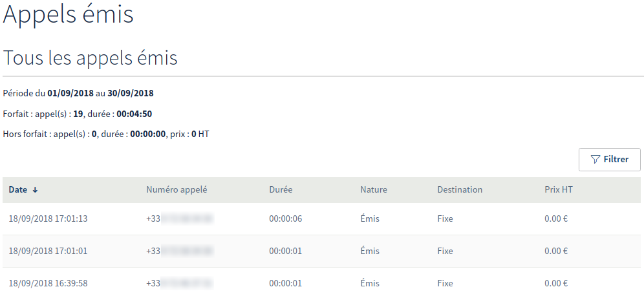Click the 00:00:06 duration cell

pyautogui.click(x=285, y=218)
